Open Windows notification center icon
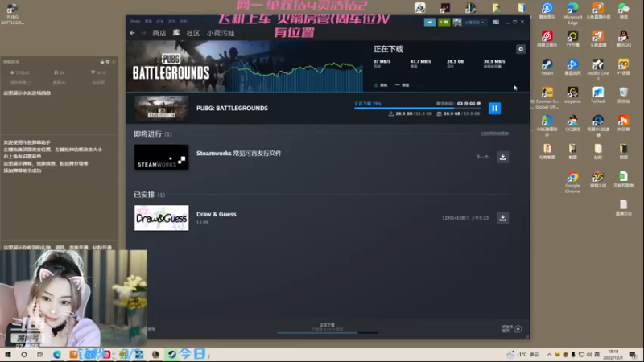Screen dimensions: 644x362 tap(633, 354)
